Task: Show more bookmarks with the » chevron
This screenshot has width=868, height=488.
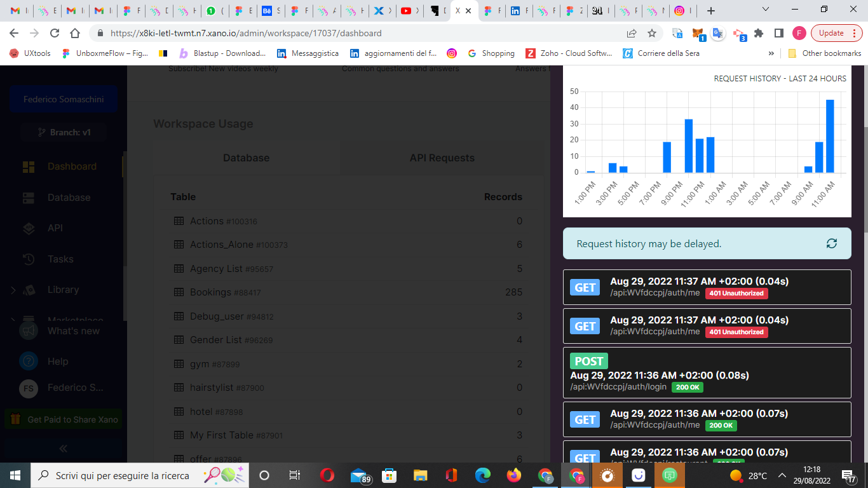Action: tap(771, 53)
